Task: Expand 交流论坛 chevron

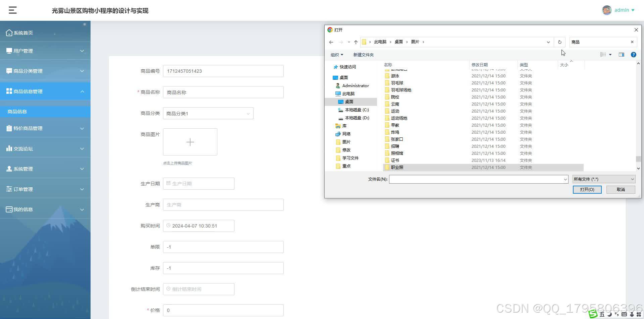Action: pos(82,149)
